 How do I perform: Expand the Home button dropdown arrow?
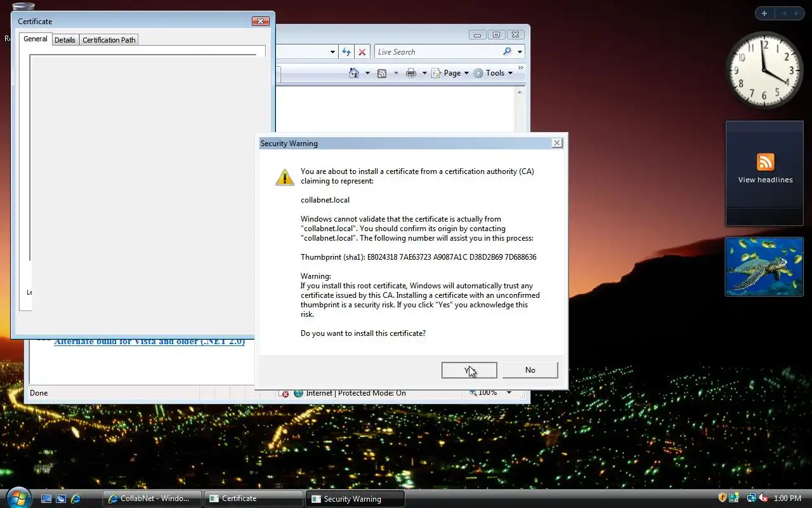(x=367, y=73)
